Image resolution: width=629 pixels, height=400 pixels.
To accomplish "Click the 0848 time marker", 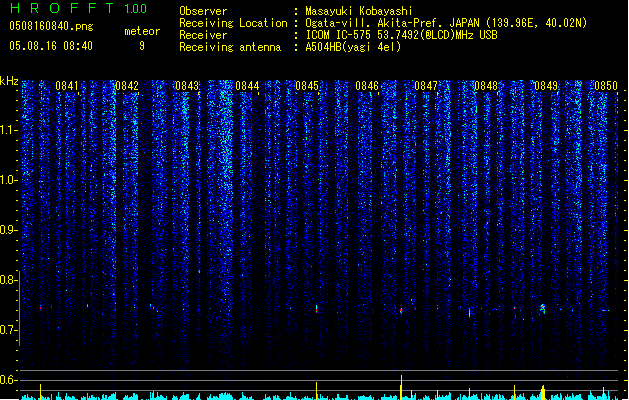I will point(486,85).
